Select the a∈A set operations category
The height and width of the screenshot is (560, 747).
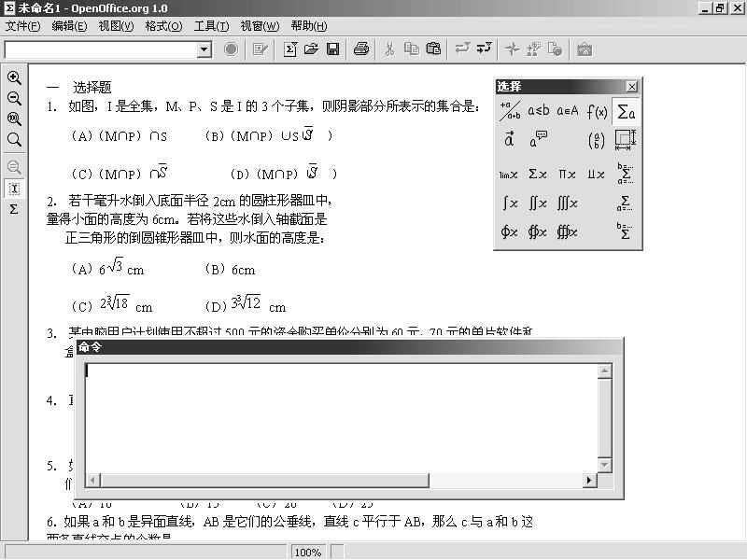pos(568,110)
